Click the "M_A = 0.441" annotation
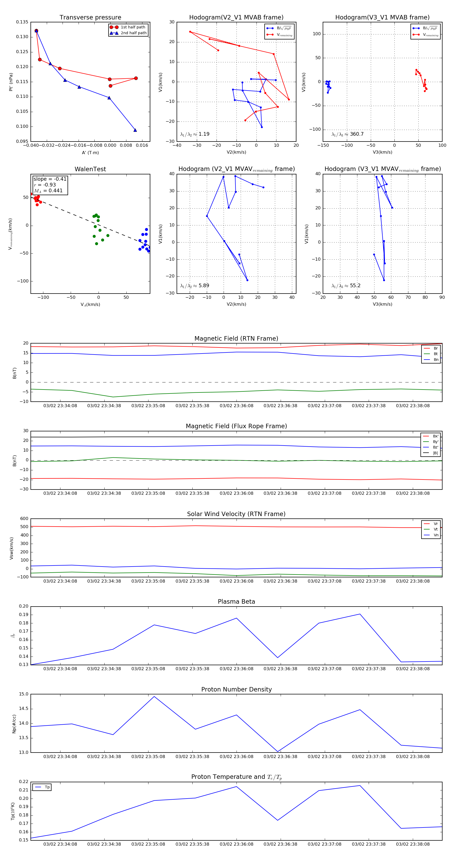473x868 pixels. (48, 190)
